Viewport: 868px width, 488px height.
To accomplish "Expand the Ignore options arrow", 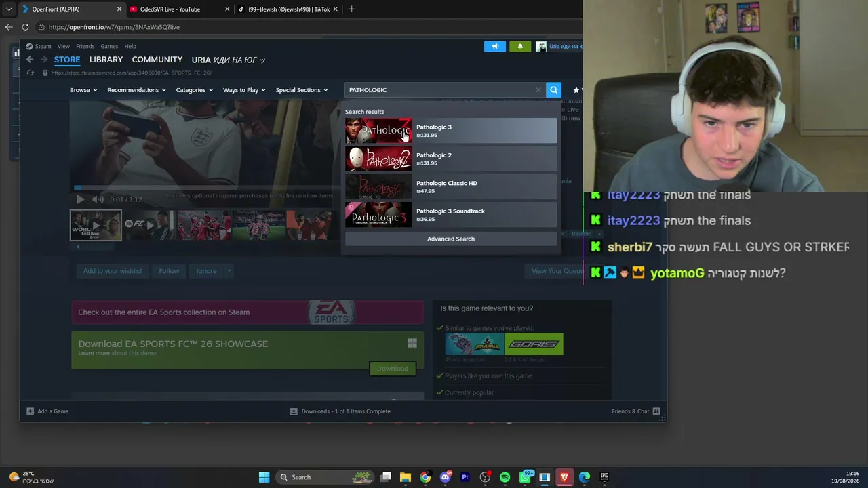I will tap(229, 271).
